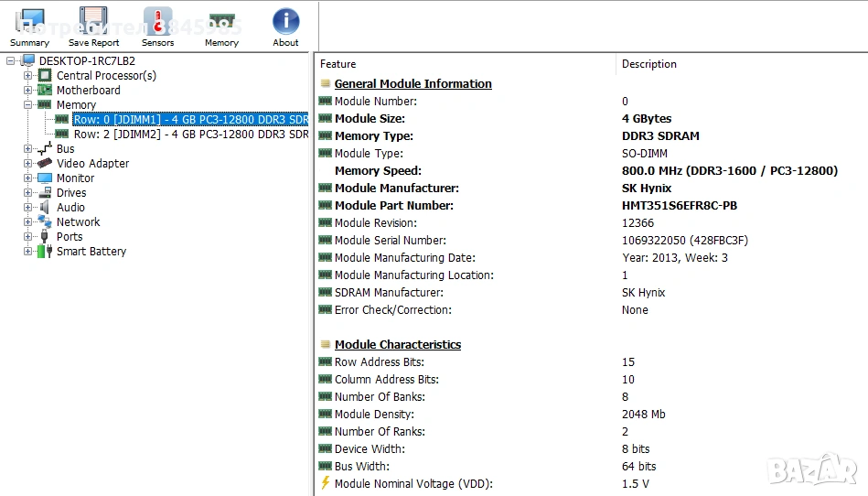Viewport: 868px width, 496px height.
Task: Select the Network icon in tree
Action: tap(45, 222)
